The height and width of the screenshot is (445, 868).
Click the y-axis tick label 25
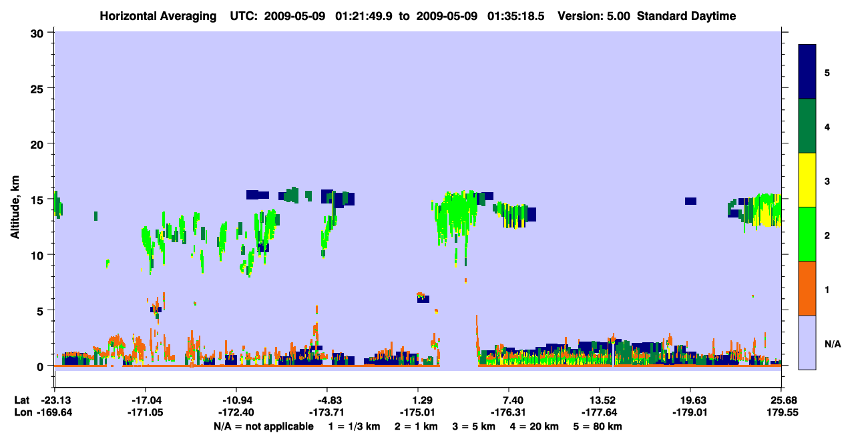38,88
